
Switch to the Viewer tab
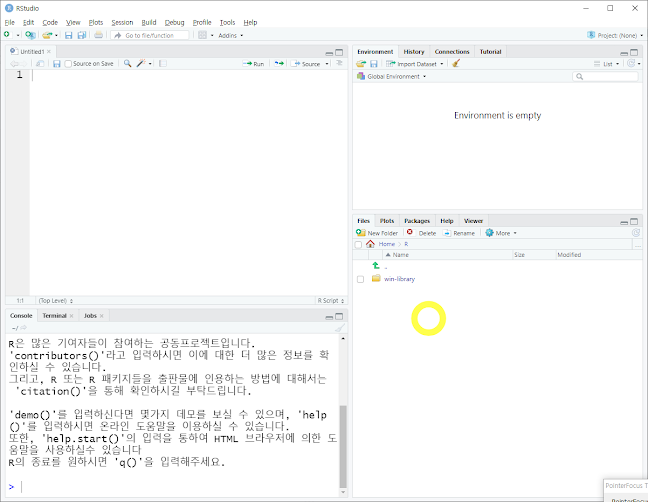pyautogui.click(x=473, y=221)
